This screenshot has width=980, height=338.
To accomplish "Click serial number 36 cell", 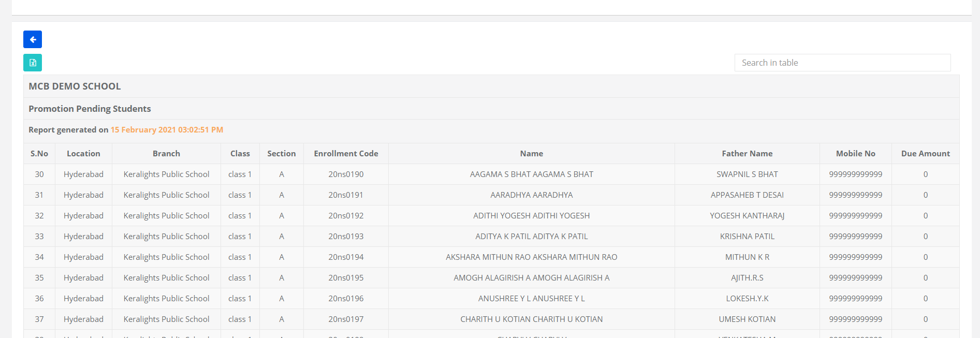I will (39, 299).
